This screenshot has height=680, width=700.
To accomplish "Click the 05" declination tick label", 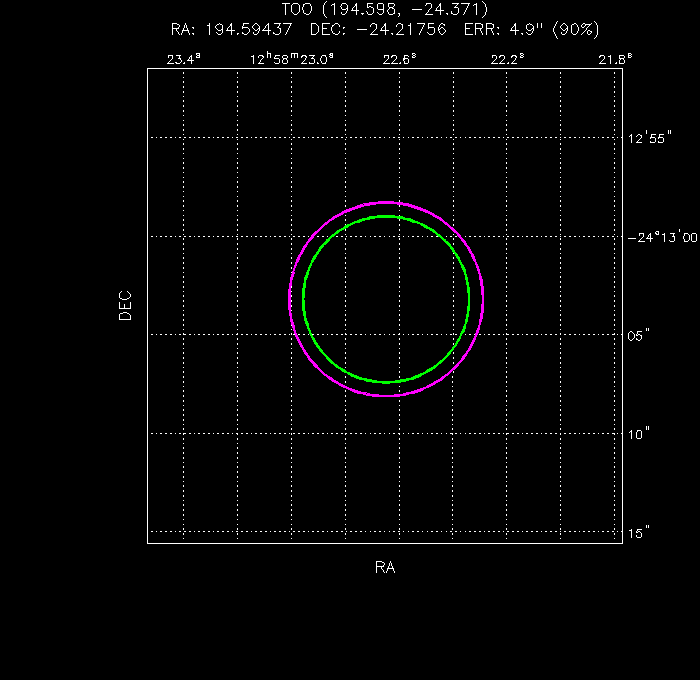I will coord(640,335).
